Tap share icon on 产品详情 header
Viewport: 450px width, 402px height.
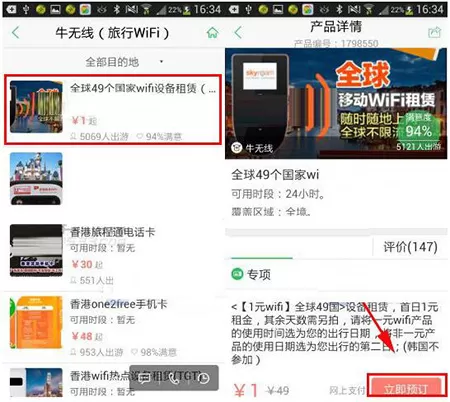click(x=434, y=32)
